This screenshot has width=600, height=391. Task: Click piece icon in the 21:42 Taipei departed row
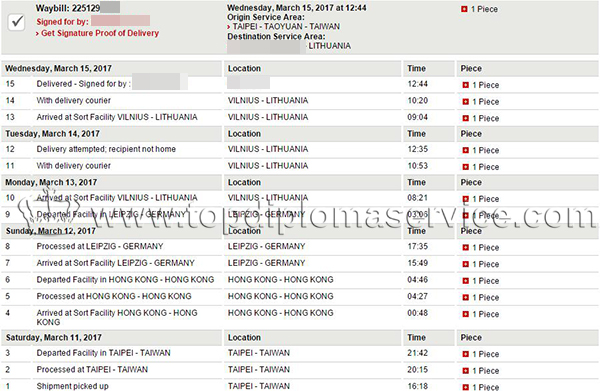point(465,354)
